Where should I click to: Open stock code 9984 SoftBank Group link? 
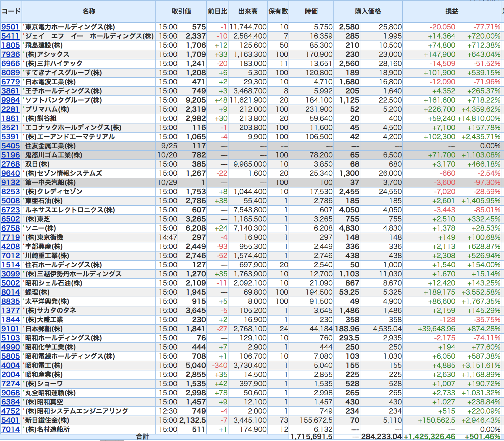coord(10,100)
